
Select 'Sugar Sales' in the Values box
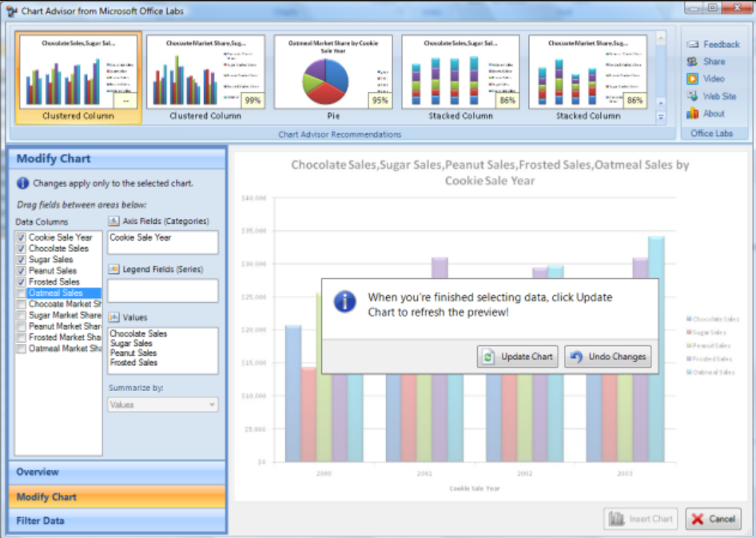click(131, 343)
